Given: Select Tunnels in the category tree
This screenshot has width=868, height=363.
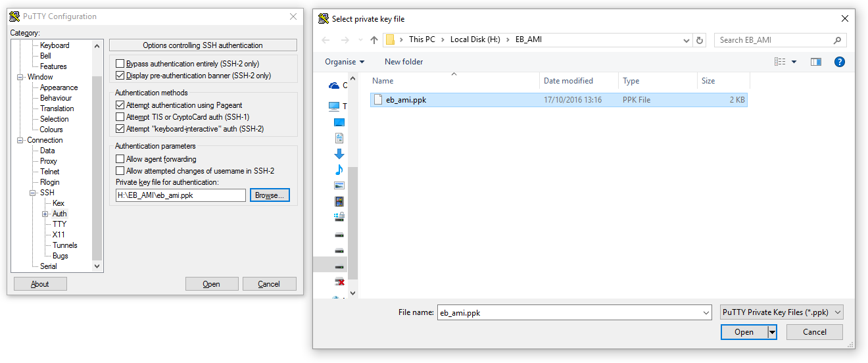Looking at the screenshot, I should tap(65, 245).
